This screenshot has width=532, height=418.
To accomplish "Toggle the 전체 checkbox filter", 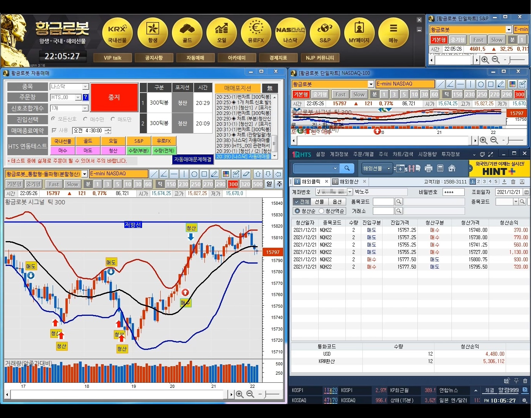I will 297,202.
